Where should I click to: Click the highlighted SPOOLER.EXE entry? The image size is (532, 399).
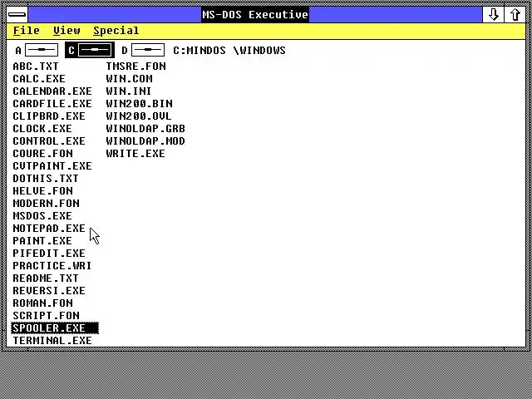tap(55, 328)
